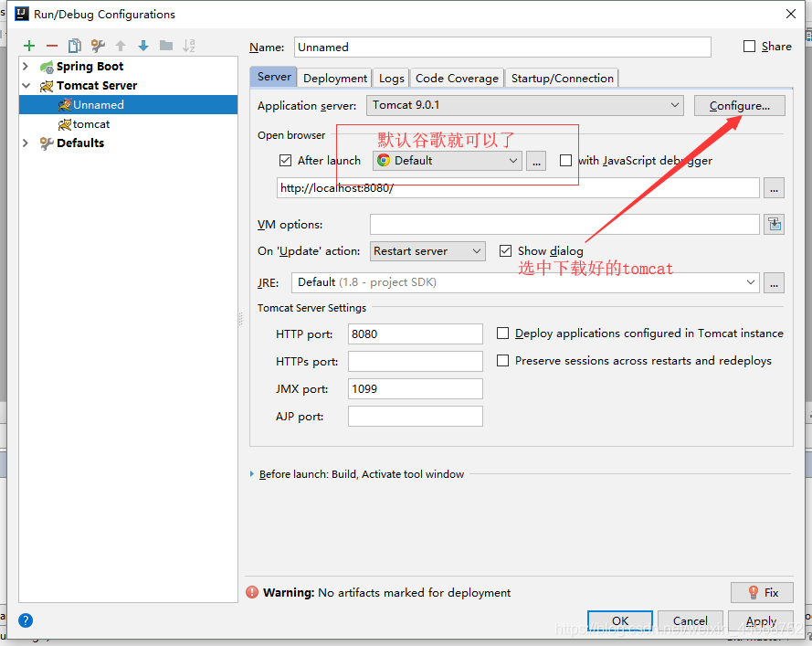
Task: Open URL ellipsis button beside localhost field
Action: coord(775,188)
